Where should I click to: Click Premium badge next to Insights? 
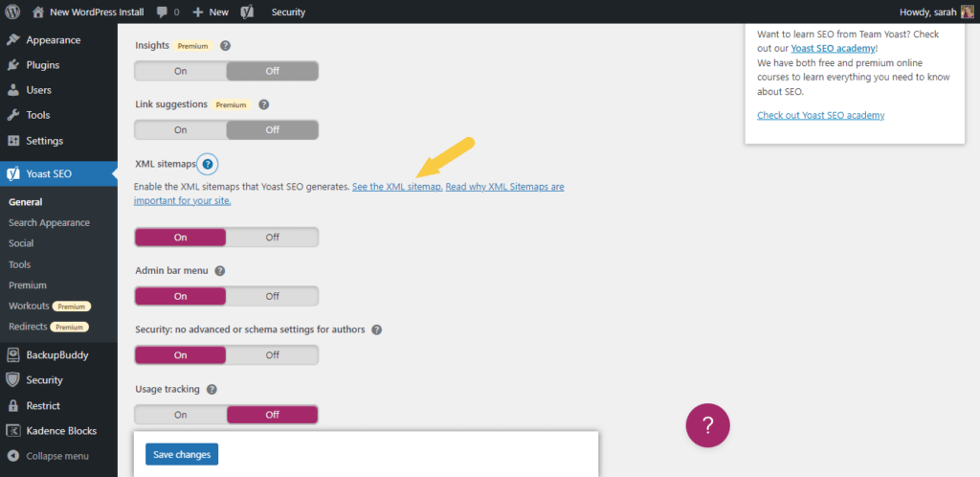pyautogui.click(x=192, y=46)
